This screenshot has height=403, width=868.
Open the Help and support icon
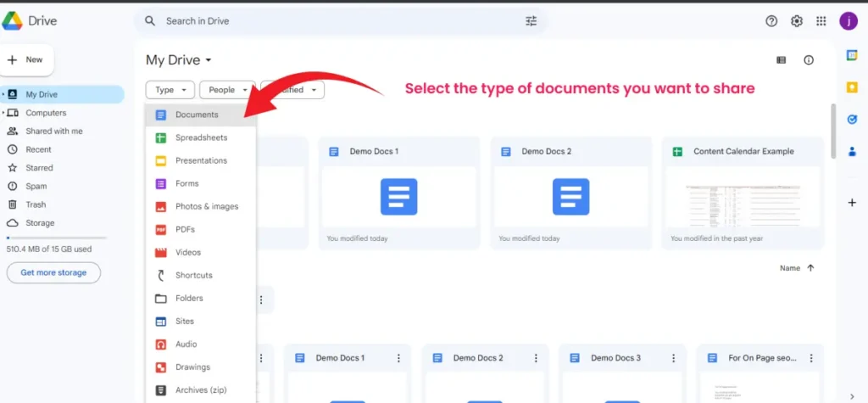(x=771, y=21)
